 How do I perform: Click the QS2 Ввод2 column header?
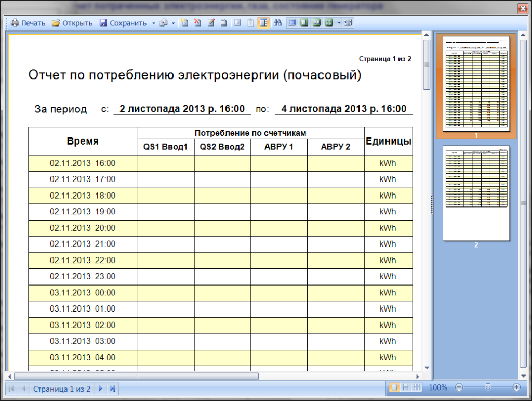tap(222, 147)
